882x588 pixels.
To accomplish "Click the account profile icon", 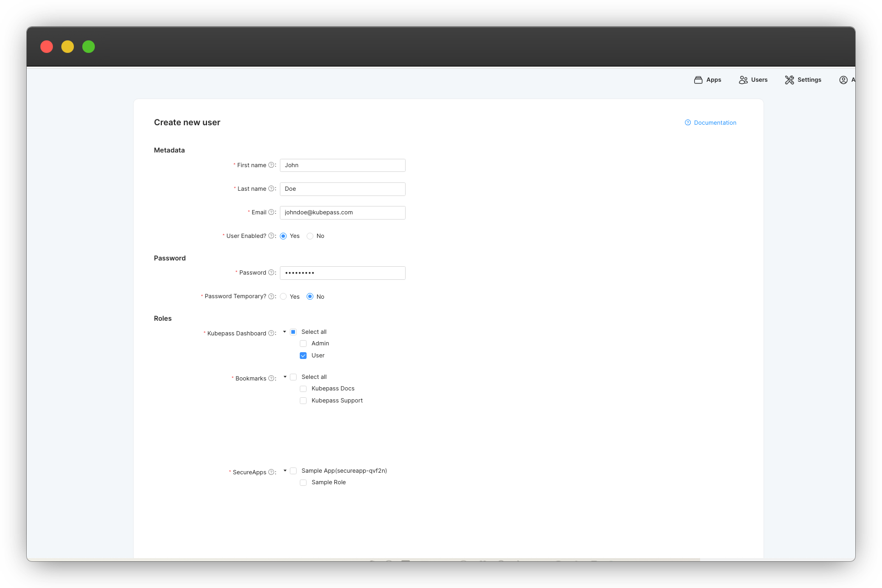I will click(844, 80).
